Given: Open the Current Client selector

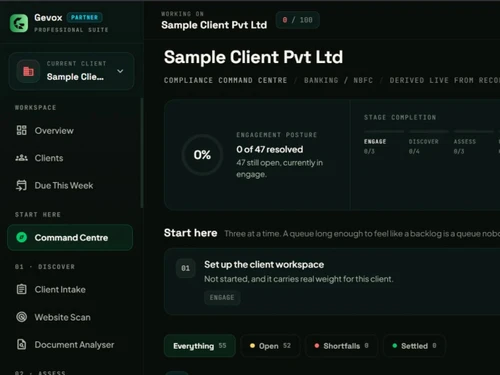Looking at the screenshot, I should (x=72, y=71).
